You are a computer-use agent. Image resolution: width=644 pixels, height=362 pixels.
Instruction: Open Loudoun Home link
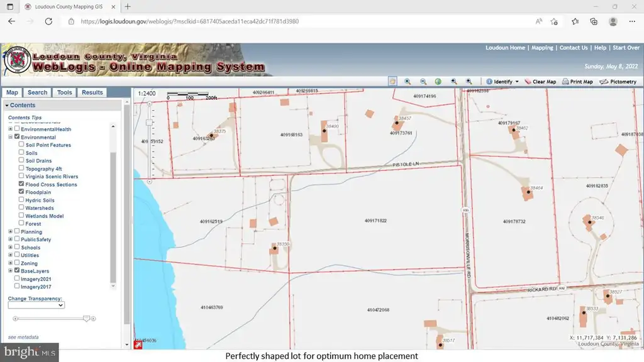(505, 48)
